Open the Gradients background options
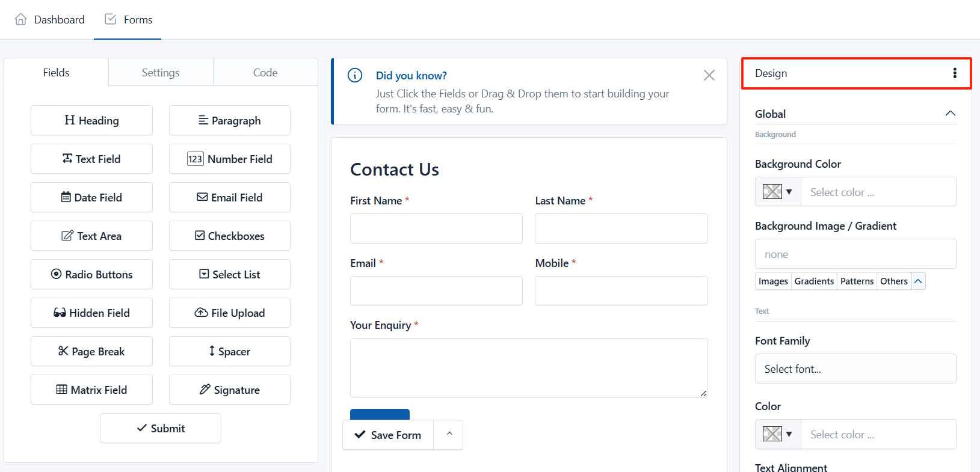Screen dimensions: 980x472 click(x=814, y=281)
